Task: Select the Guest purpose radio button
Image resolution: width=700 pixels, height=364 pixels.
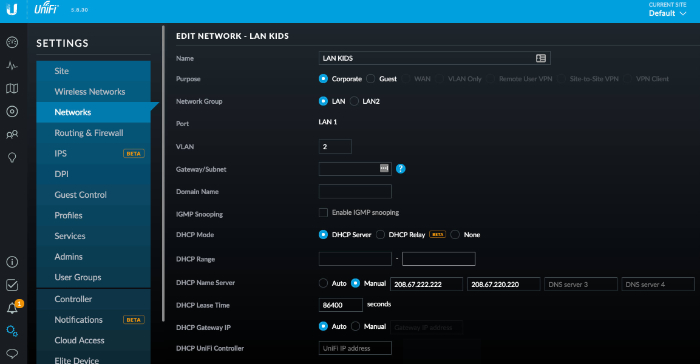Action: [371, 79]
